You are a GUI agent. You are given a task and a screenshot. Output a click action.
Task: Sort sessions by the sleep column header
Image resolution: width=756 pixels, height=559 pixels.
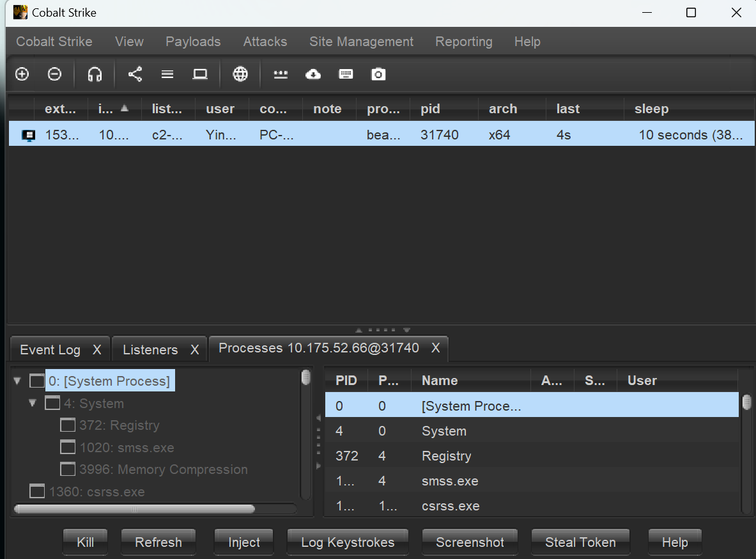689,109
